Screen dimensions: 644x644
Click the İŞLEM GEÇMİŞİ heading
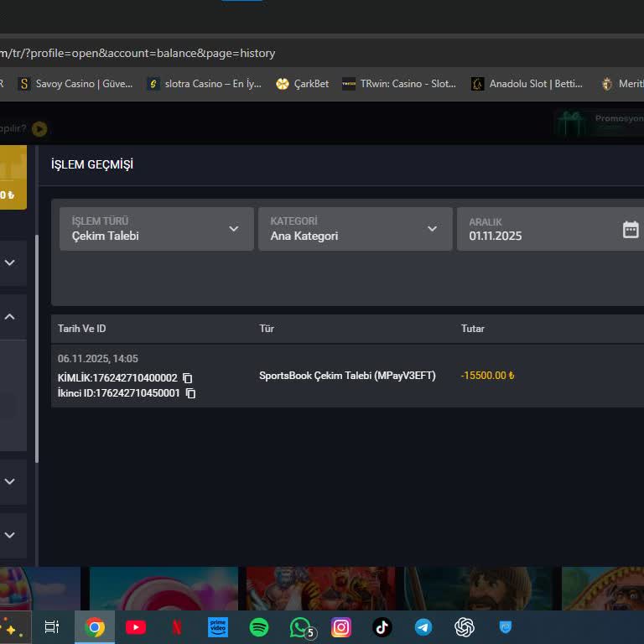tap(92, 164)
